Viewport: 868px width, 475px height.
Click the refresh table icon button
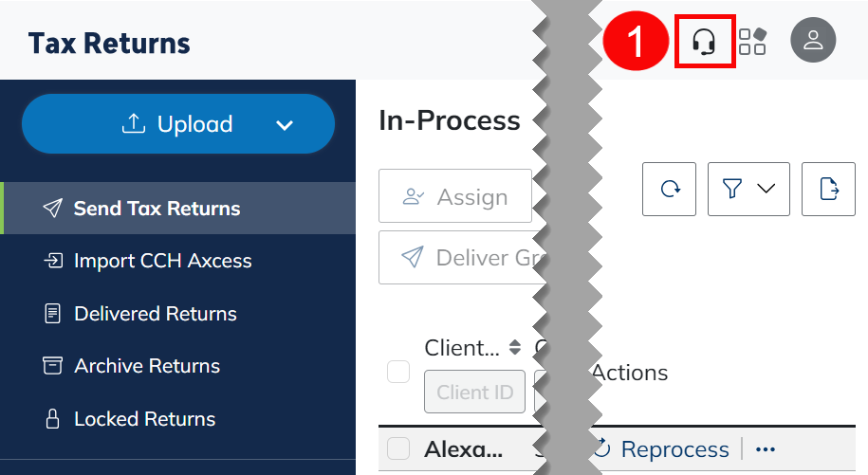pyautogui.click(x=670, y=189)
